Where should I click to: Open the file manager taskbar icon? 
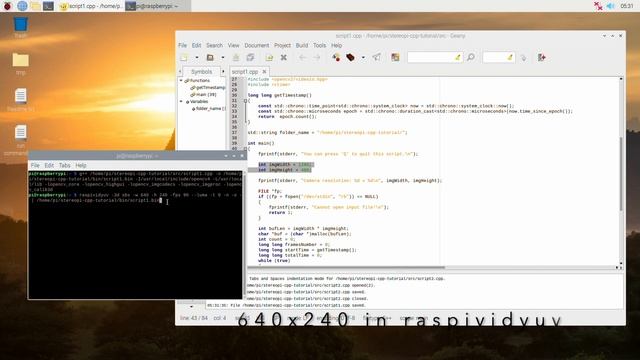point(36,6)
